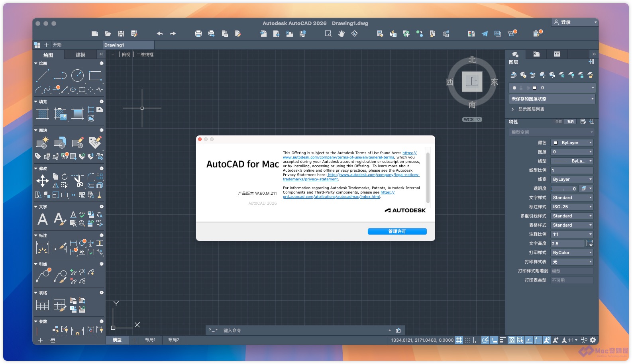Select the Move tool in 修改 panel
This screenshot has height=364, width=632.
pos(43,181)
